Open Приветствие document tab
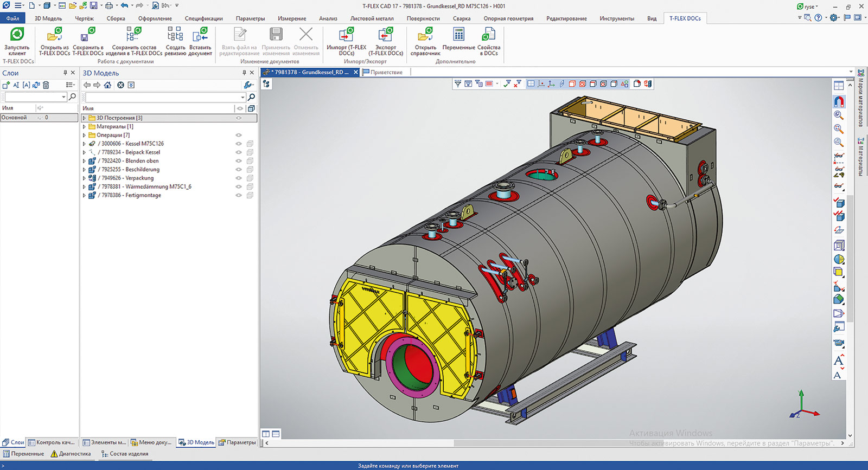The height and width of the screenshot is (470, 868). [x=382, y=72]
